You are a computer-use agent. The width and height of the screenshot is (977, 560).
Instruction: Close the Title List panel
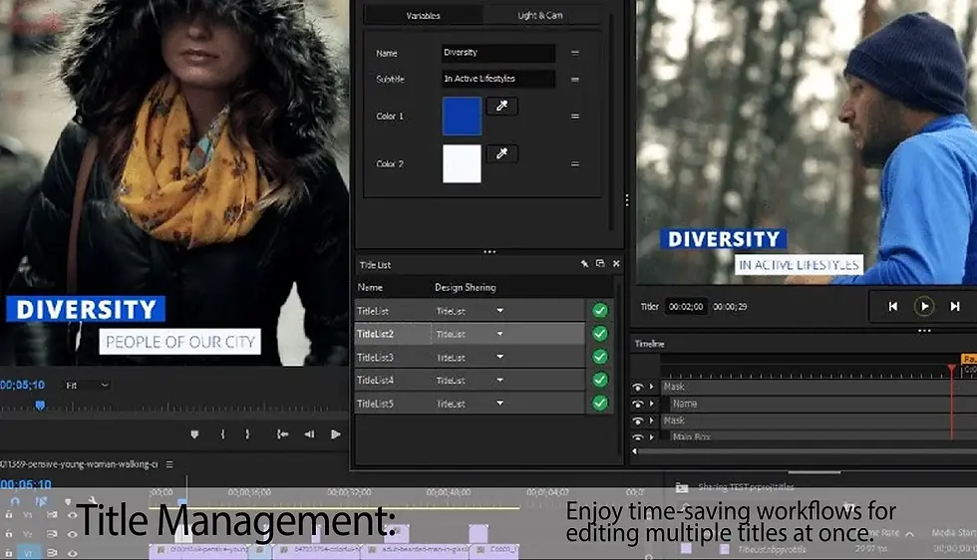coord(616,263)
